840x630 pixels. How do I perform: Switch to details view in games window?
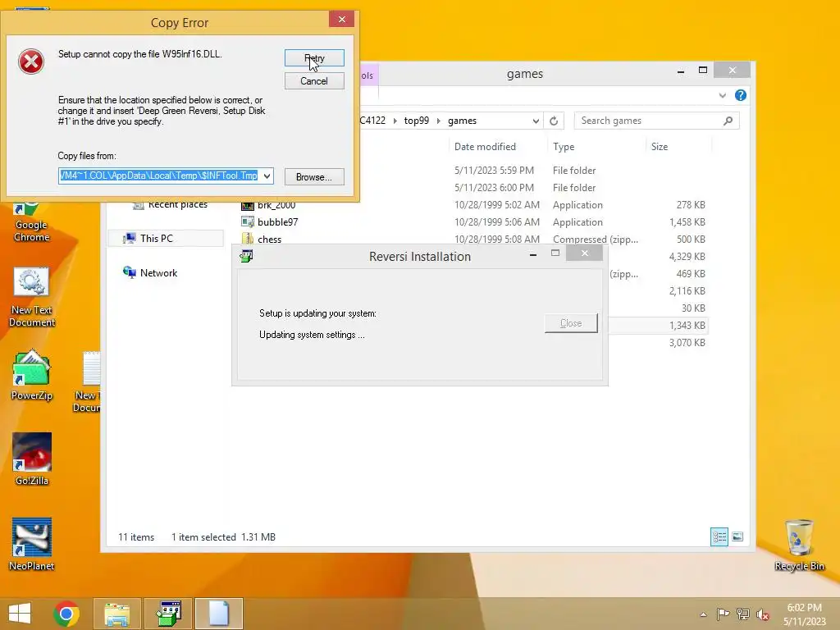pos(719,536)
